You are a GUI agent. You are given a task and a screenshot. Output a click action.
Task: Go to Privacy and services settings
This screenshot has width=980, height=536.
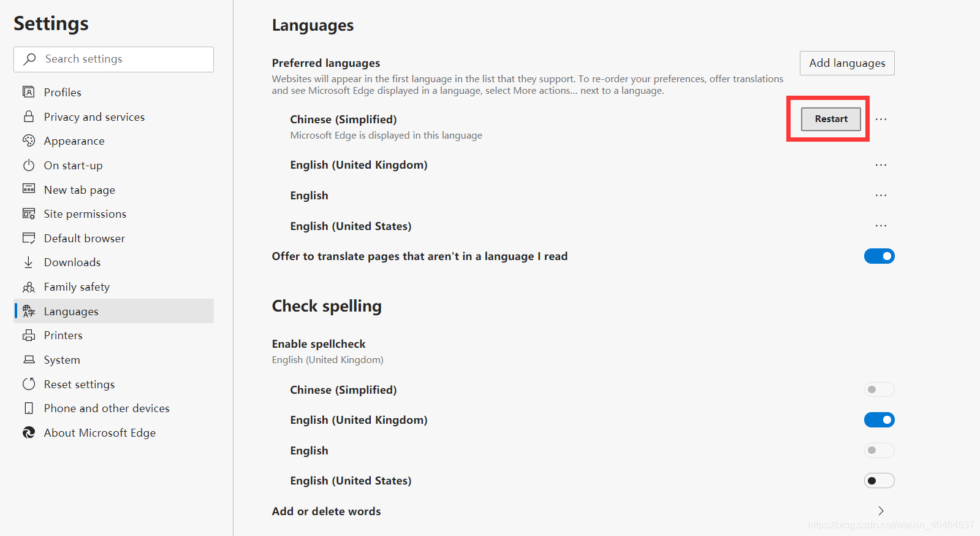click(x=114, y=117)
